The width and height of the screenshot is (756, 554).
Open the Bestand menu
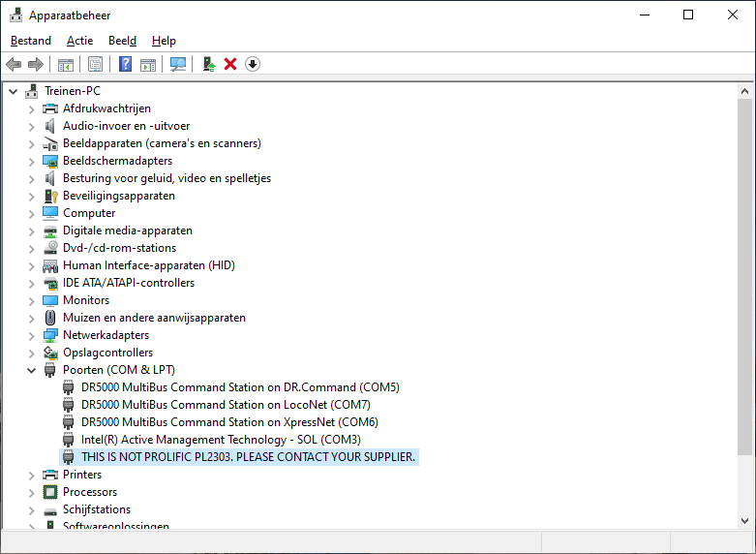31,41
